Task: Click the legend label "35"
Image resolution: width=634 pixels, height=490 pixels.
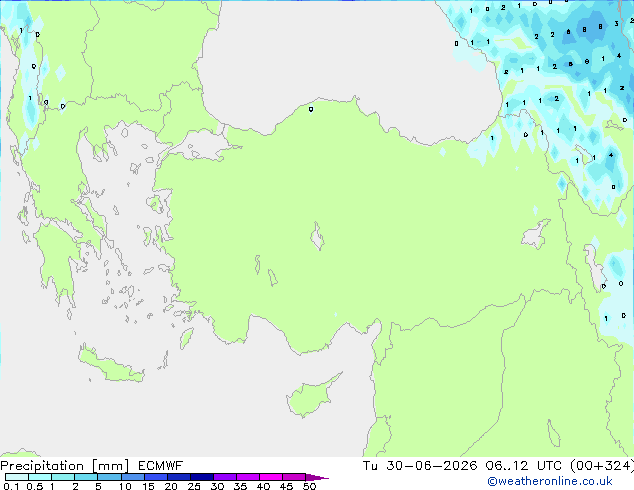Action: click(x=240, y=486)
